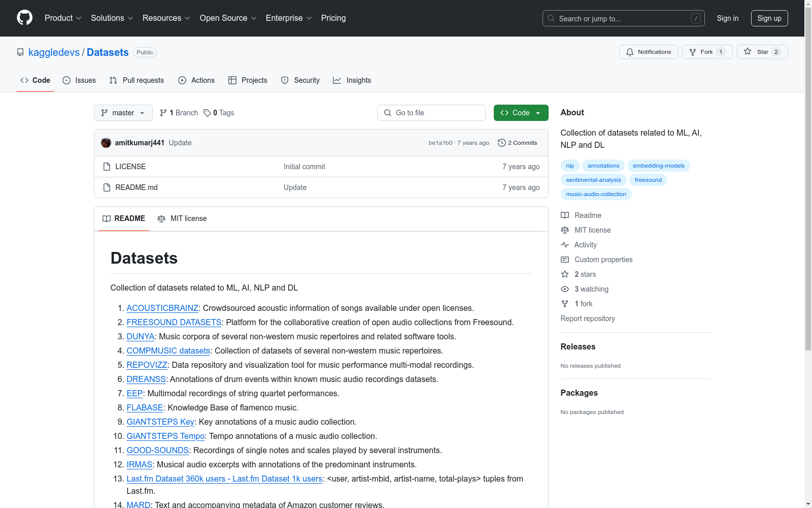Click the README.md file icon
This screenshot has height=508, width=812.
click(107, 187)
